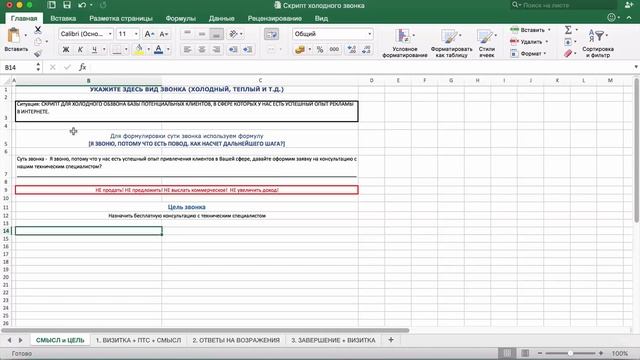The image size is (640, 360).
Task: Click the search sheet field
Action: point(563,5)
